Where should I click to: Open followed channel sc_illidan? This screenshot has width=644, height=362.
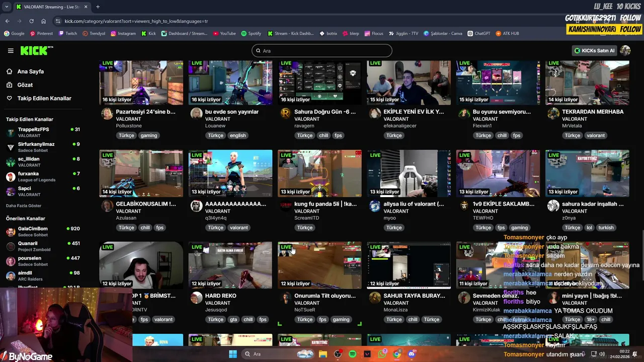[x=43, y=162]
